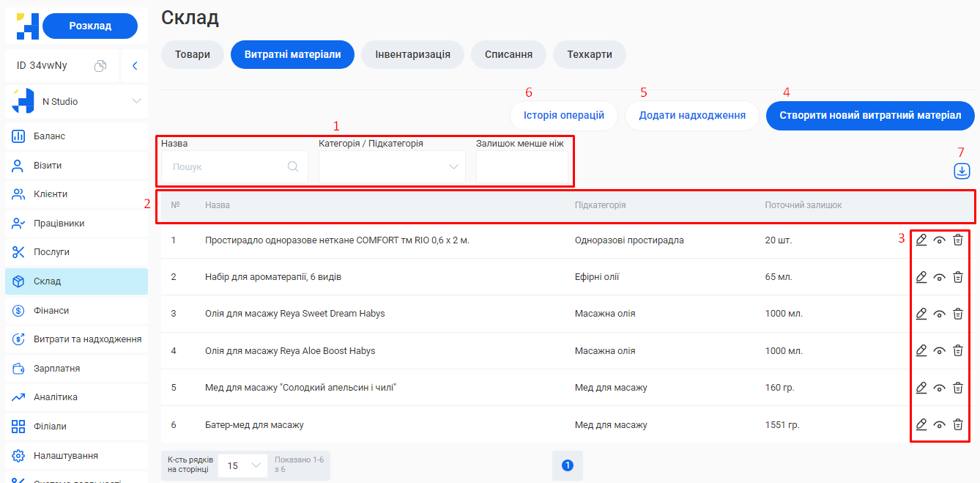Edit the Батер-мед для масажу row
The height and width of the screenshot is (483, 980).
click(921, 424)
